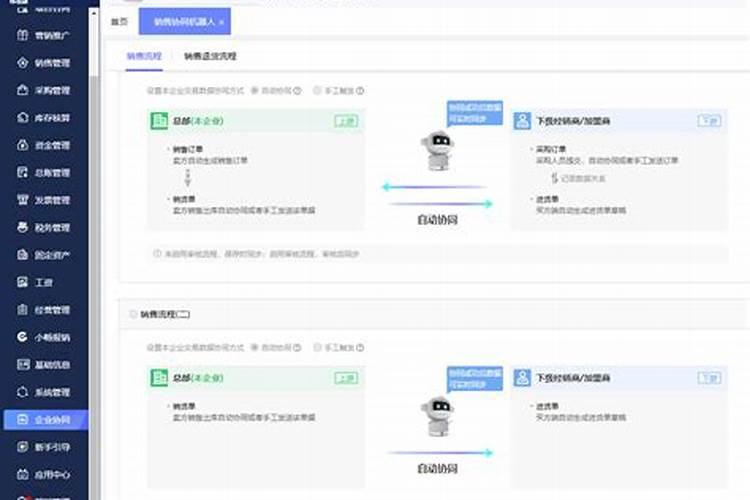
Task: Click the 上游 tag in 销售流程(二)
Action: 346,378
